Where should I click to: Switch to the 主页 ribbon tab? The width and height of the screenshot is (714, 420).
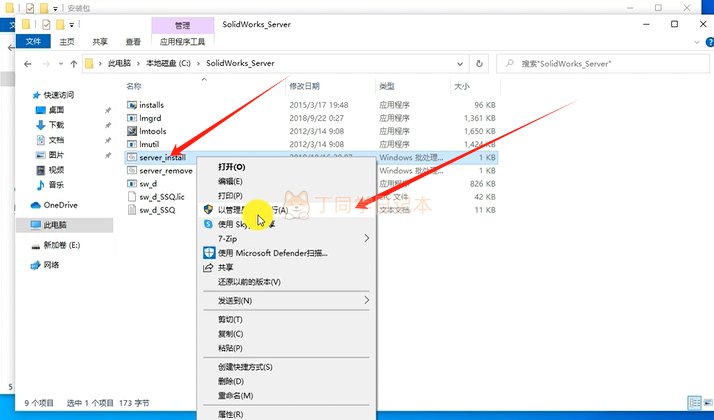(x=66, y=42)
